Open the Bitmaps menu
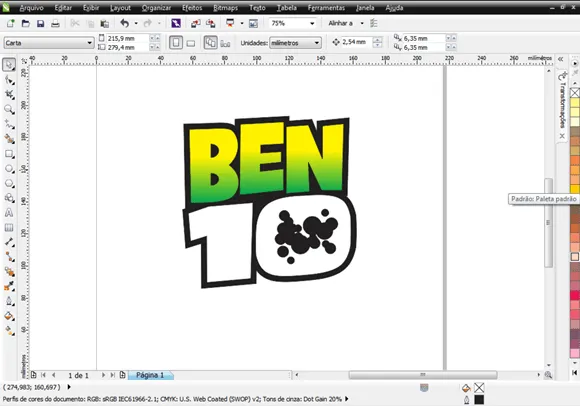Viewport: 580px width, 406px height. [x=226, y=8]
